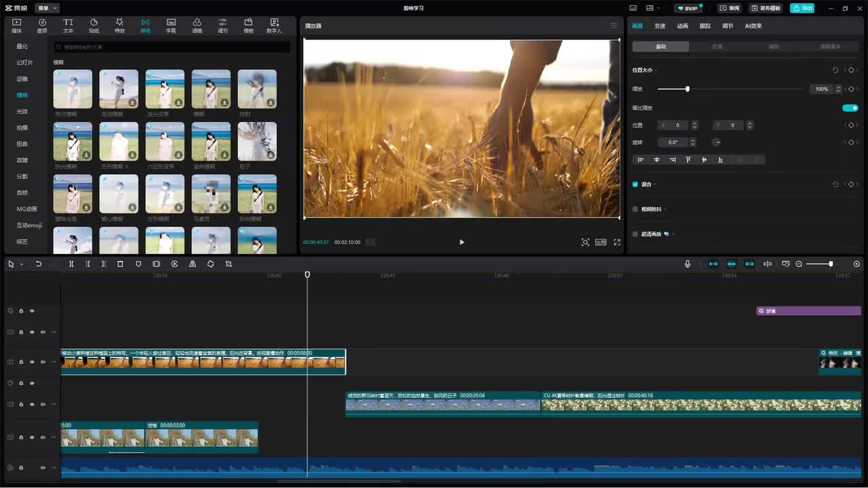Click the delete (trash) icon in timeline toolbar
Viewport: 868px width, 488px height.
coord(120,264)
